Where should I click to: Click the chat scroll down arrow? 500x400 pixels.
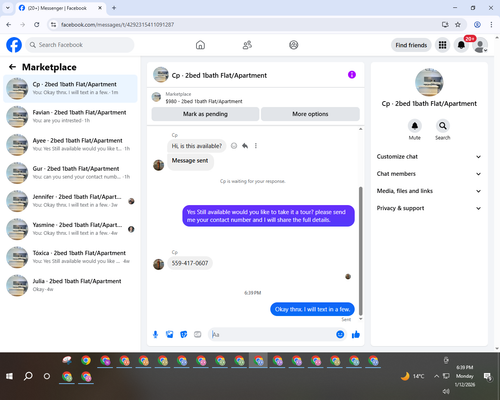click(x=360, y=319)
